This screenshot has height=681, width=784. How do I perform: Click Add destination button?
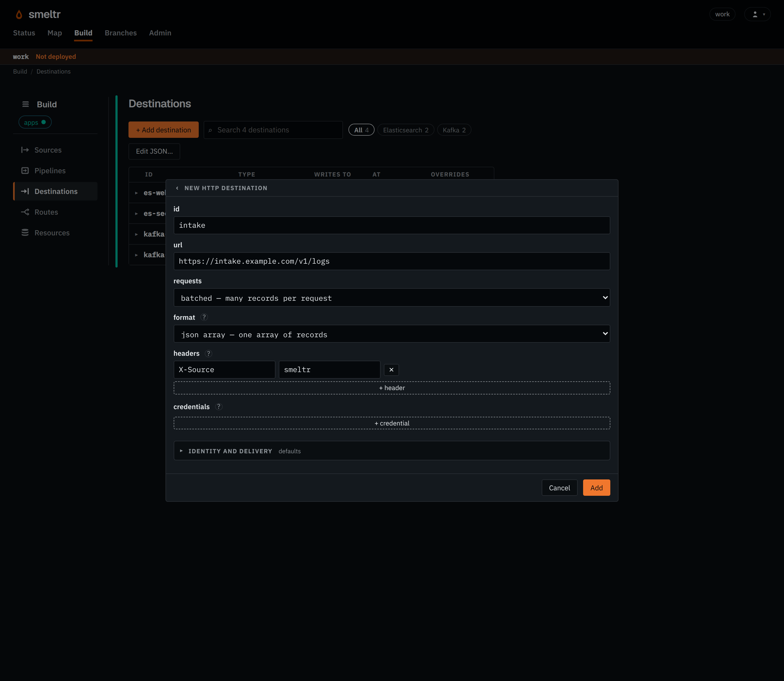click(163, 130)
